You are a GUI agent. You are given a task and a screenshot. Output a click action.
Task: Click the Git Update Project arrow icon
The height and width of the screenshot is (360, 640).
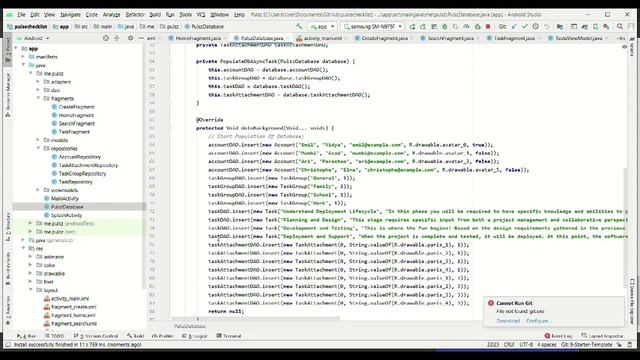tap(514, 27)
